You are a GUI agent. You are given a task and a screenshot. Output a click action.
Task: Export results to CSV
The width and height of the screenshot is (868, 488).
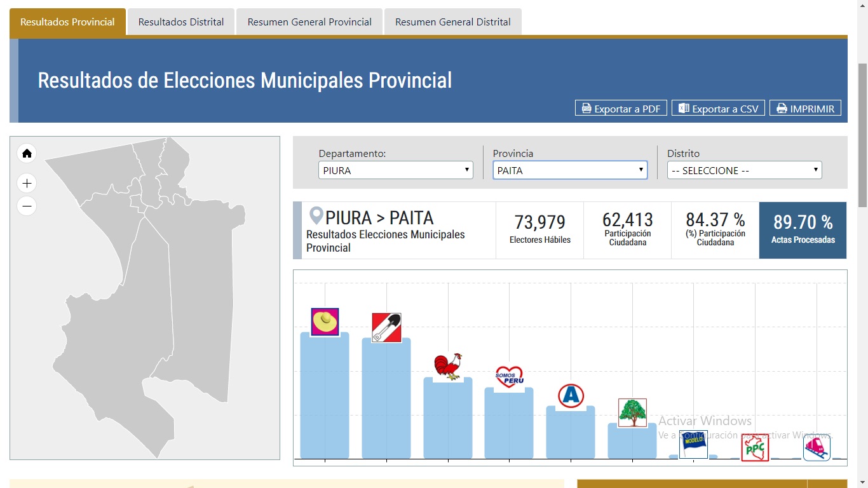(719, 109)
